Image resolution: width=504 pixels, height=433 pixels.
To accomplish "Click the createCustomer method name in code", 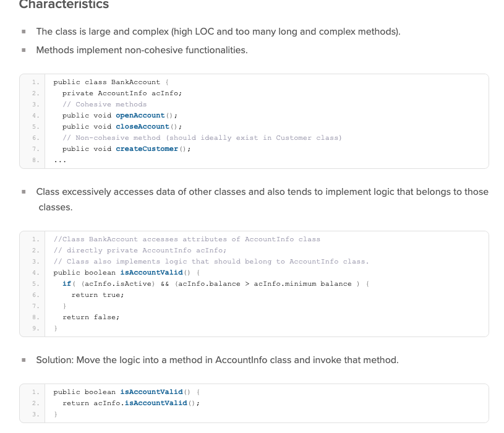I will pos(147,148).
